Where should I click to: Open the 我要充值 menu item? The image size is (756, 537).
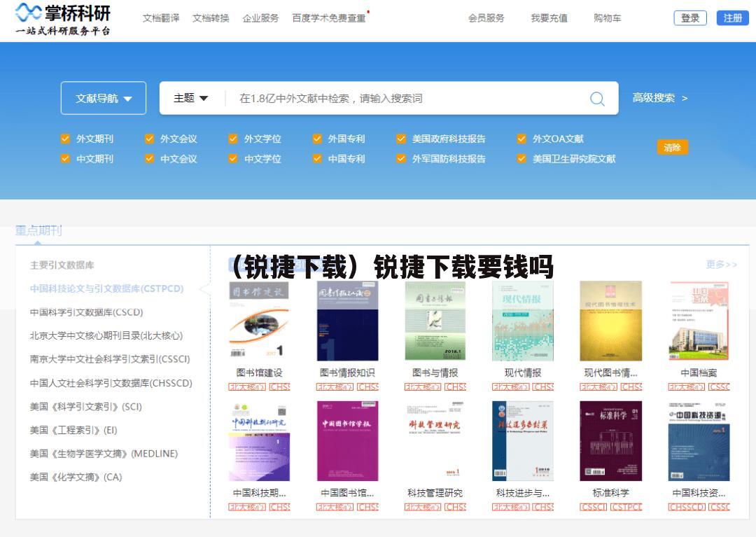pyautogui.click(x=549, y=18)
